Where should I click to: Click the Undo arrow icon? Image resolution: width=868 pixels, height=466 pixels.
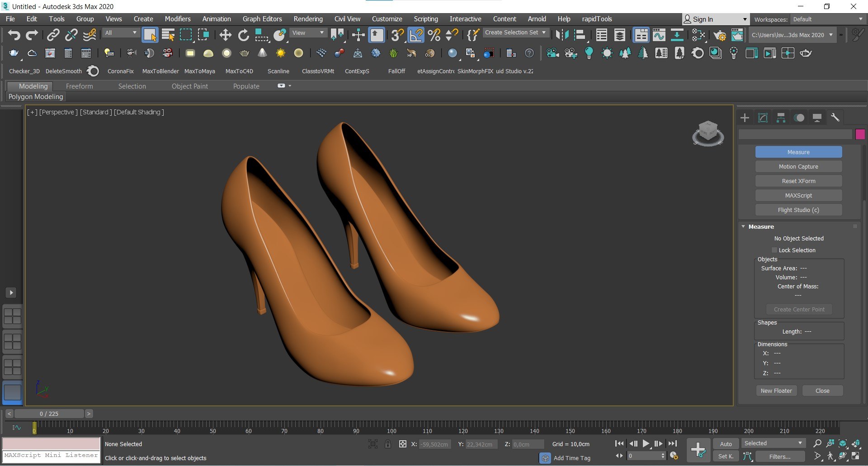(14, 35)
